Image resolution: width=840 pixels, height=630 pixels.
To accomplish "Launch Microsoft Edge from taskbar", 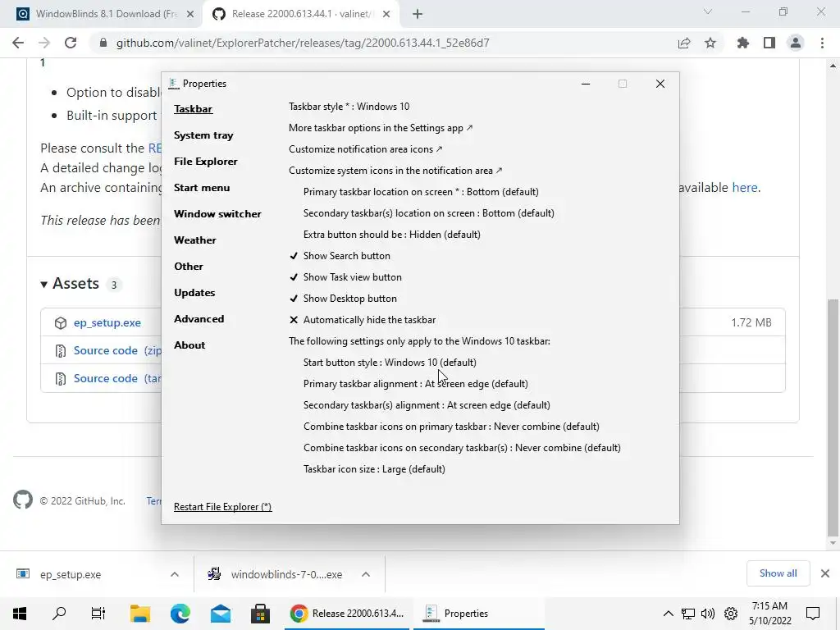I will pos(180,614).
